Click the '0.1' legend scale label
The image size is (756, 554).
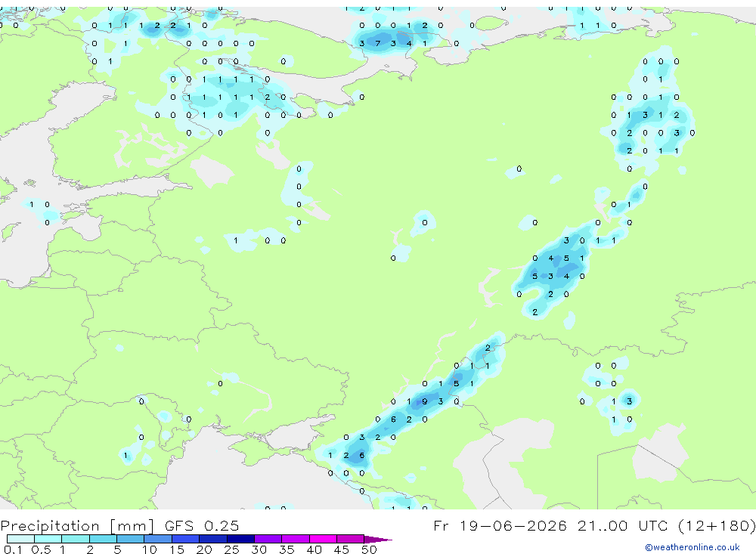pos(13,549)
